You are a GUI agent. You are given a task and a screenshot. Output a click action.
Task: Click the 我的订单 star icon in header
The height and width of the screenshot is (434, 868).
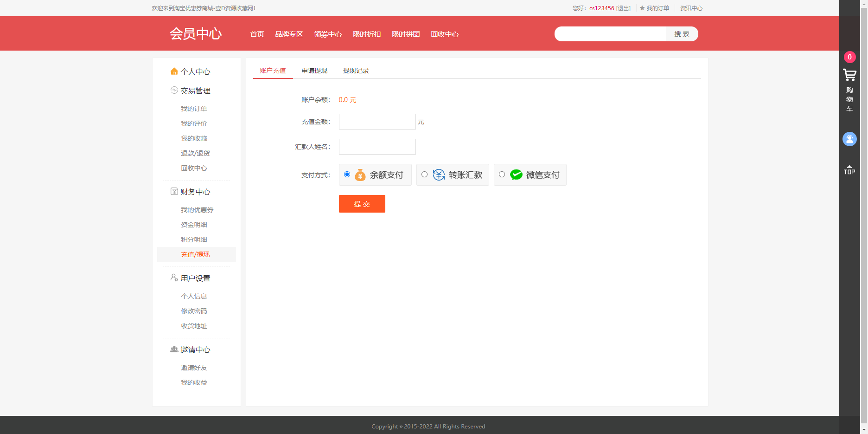[x=641, y=8]
